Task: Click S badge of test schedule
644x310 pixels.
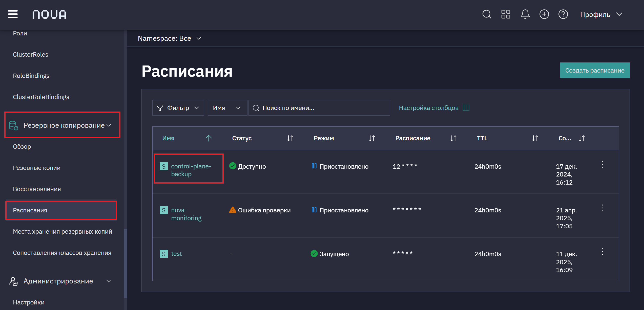Action: 164,254
